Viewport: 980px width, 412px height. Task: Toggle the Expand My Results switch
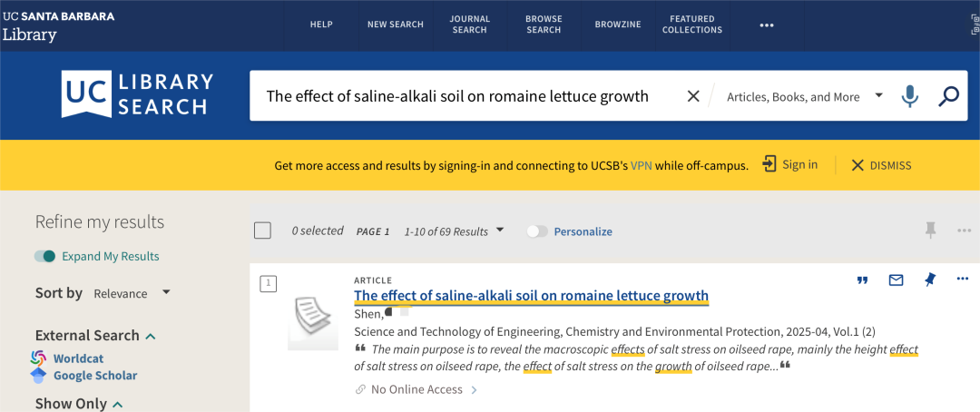pyautogui.click(x=45, y=256)
